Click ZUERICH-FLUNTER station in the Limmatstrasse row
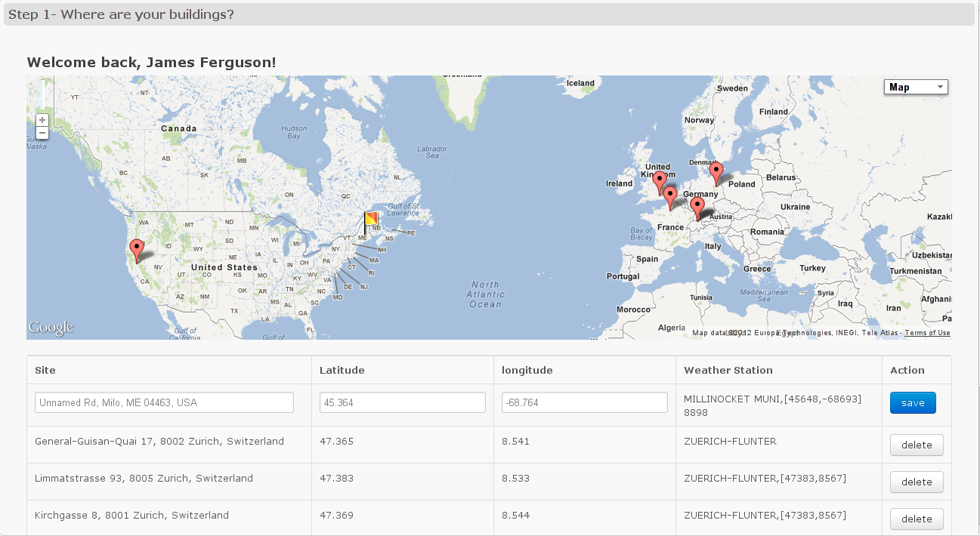Screen dimensions: 980x536 tap(765, 478)
